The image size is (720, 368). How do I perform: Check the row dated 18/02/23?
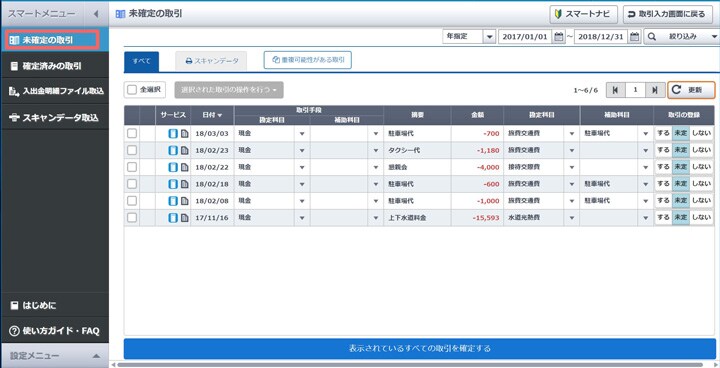click(x=132, y=150)
